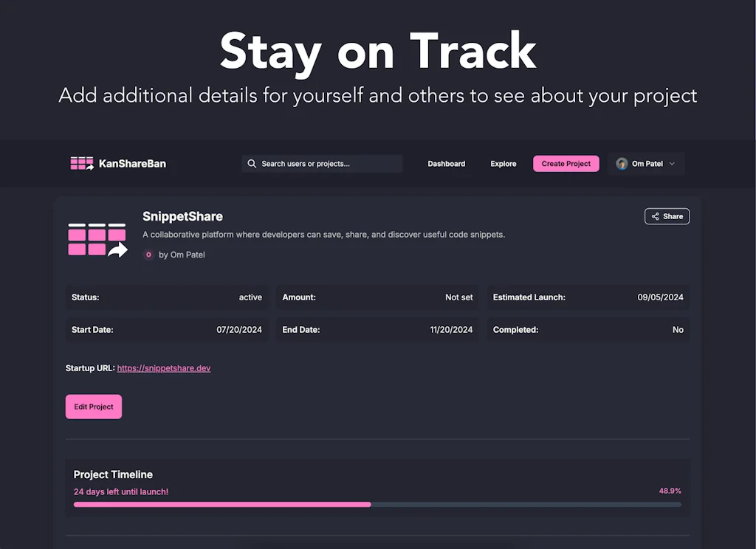Open the snippetshare.dev startup URL
Screen dimensions: 756x549
(164, 368)
